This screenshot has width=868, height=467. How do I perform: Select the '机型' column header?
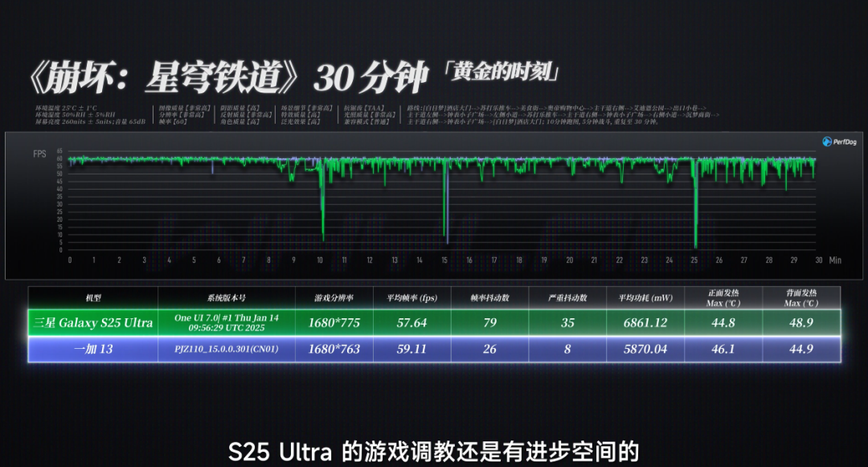coord(93,297)
